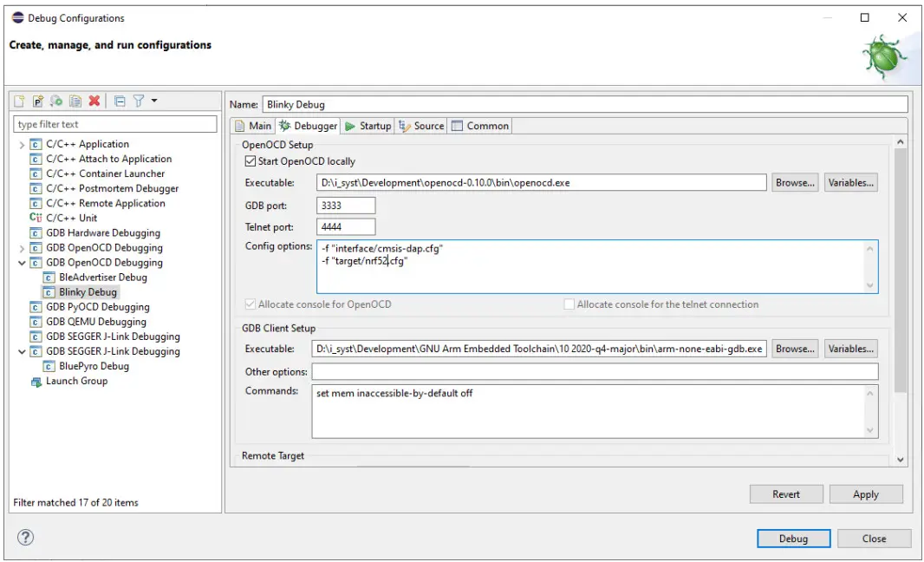
Task: Click New launch configuration icon
Action: point(19,101)
